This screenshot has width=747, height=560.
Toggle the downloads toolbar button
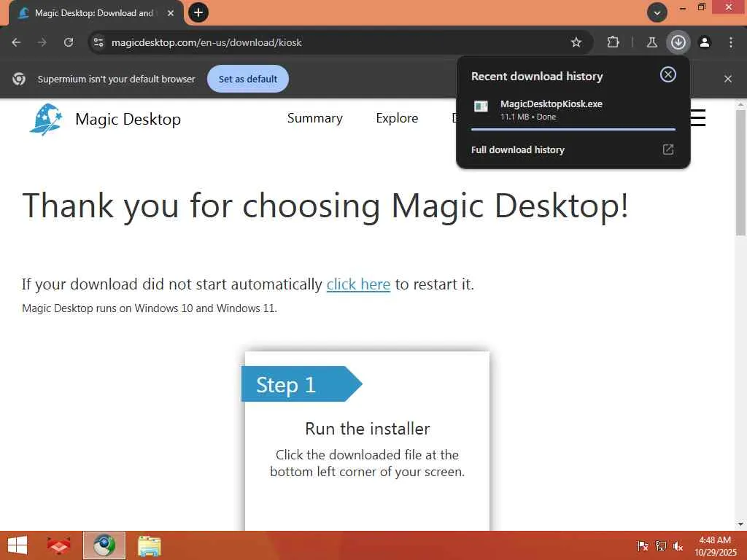tap(678, 42)
